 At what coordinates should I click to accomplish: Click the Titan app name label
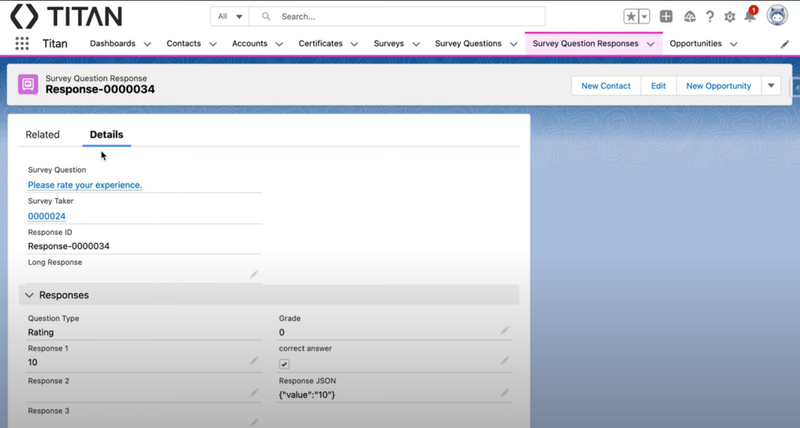click(55, 43)
